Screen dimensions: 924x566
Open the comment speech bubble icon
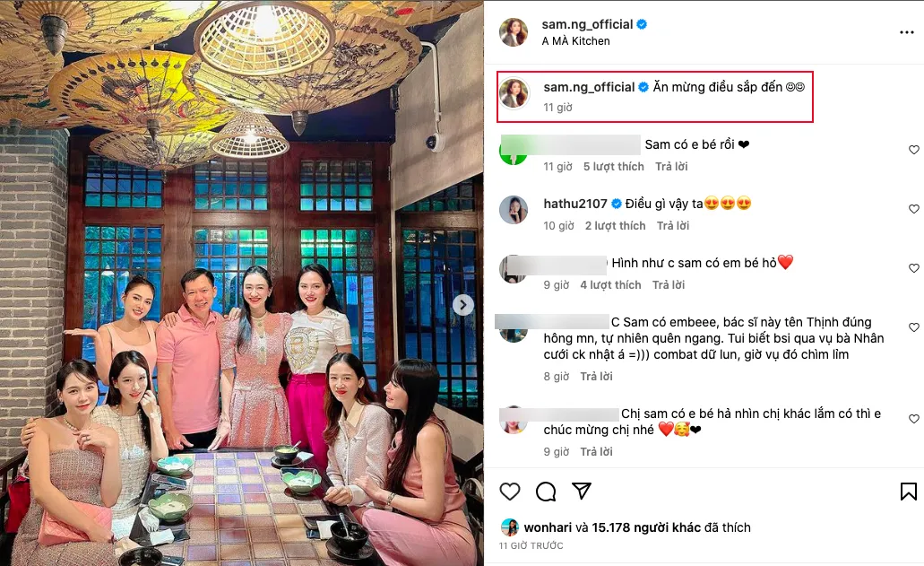(546, 492)
